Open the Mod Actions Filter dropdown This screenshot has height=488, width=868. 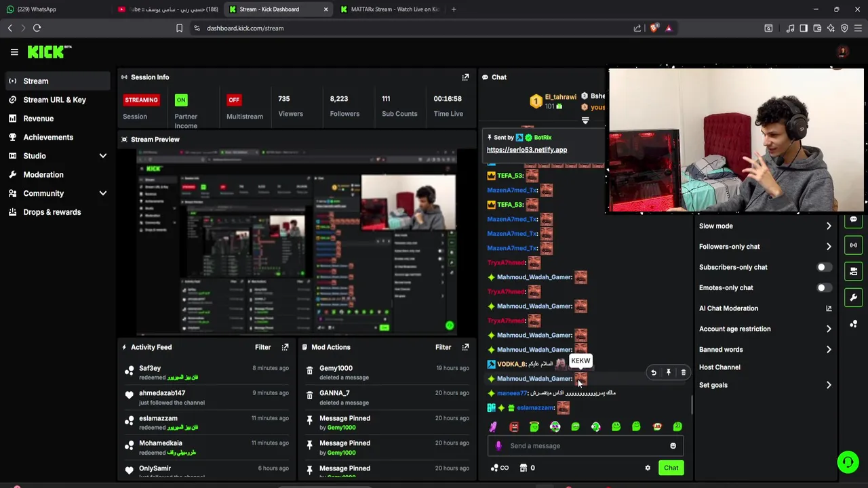[443, 347]
